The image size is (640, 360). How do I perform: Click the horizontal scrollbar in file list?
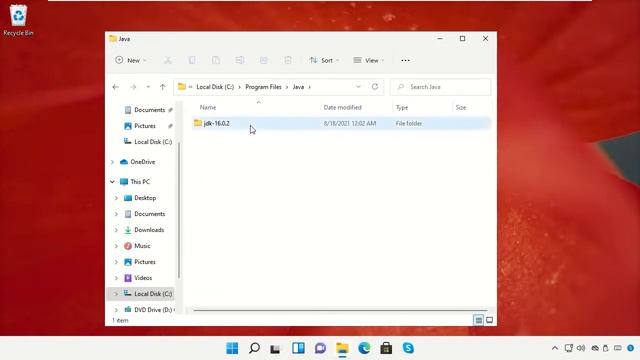[x=340, y=311]
